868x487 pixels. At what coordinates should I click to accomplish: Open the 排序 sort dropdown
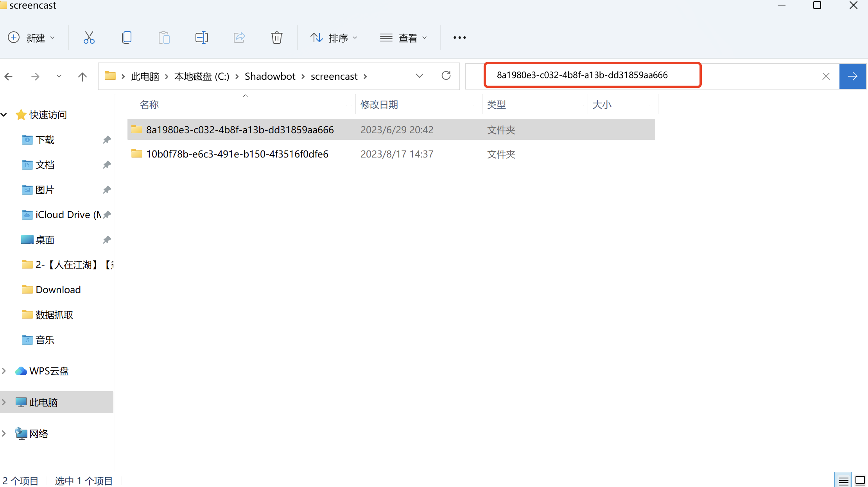pos(334,38)
